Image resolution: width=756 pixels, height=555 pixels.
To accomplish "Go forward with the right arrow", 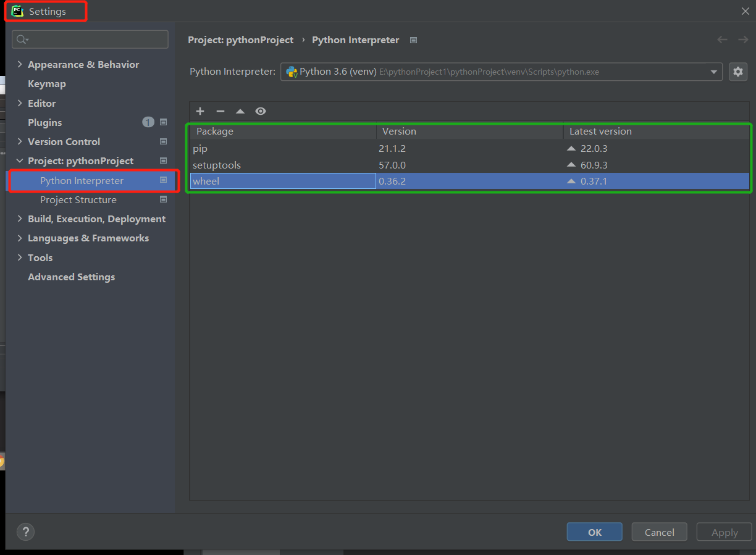I will tap(743, 40).
